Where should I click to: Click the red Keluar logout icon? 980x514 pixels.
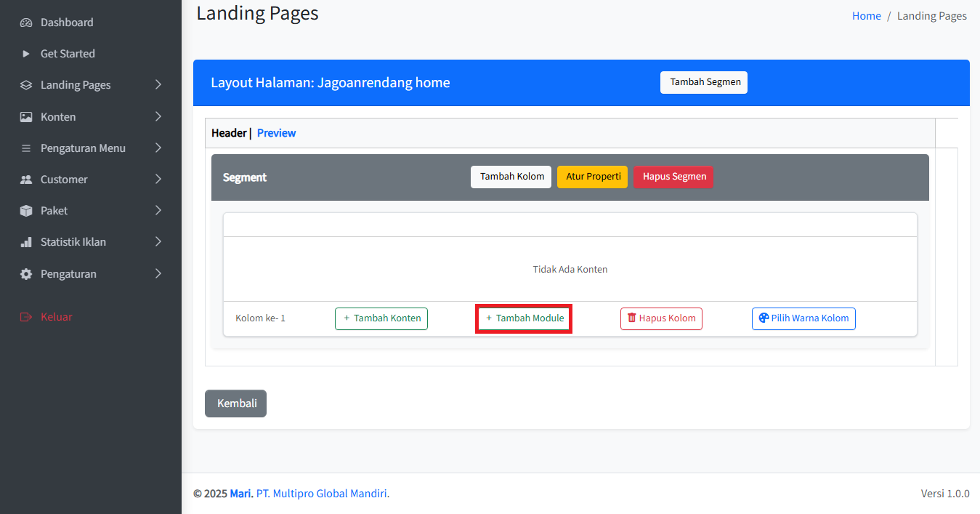26,317
